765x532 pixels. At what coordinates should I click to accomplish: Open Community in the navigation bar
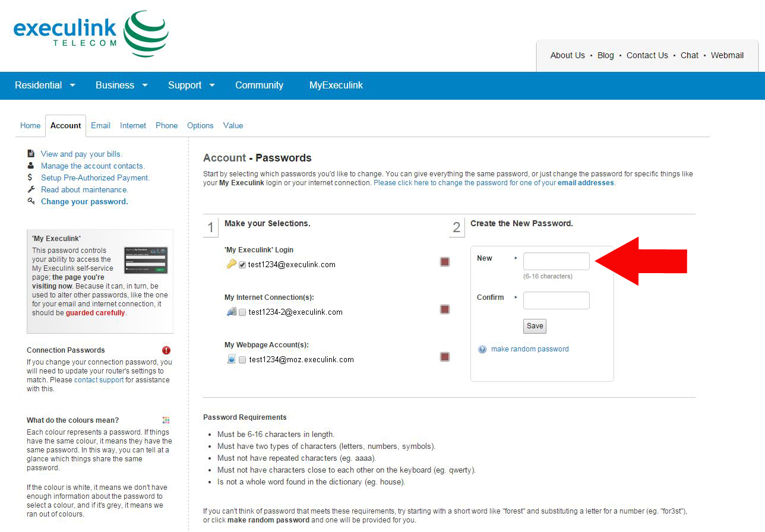point(259,85)
